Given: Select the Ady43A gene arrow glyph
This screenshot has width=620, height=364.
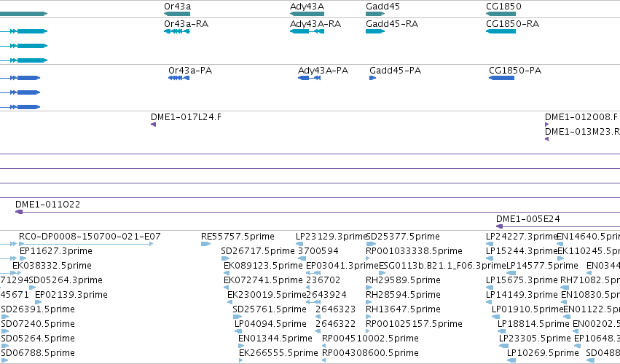Looking at the screenshot, I should 307,14.
